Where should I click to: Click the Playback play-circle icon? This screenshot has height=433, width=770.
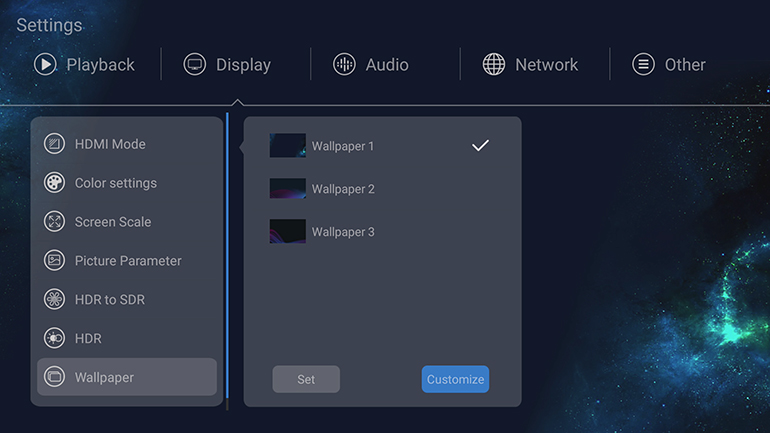tap(45, 65)
